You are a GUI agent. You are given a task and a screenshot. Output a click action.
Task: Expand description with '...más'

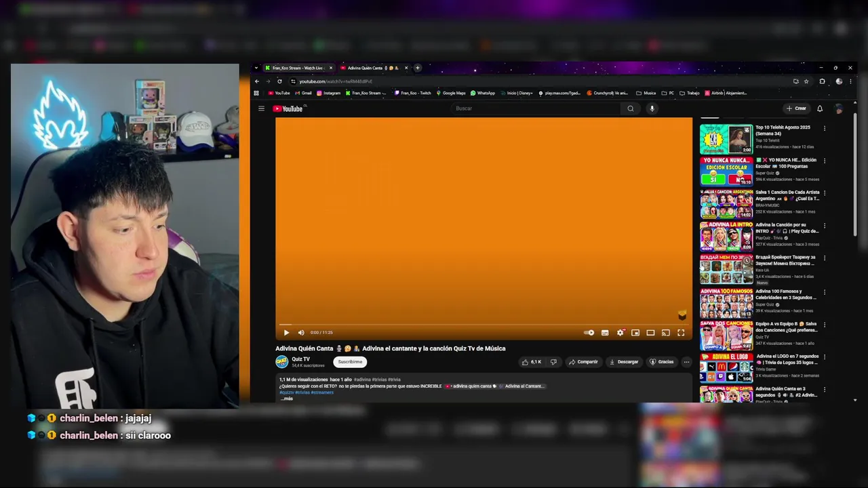pyautogui.click(x=286, y=399)
